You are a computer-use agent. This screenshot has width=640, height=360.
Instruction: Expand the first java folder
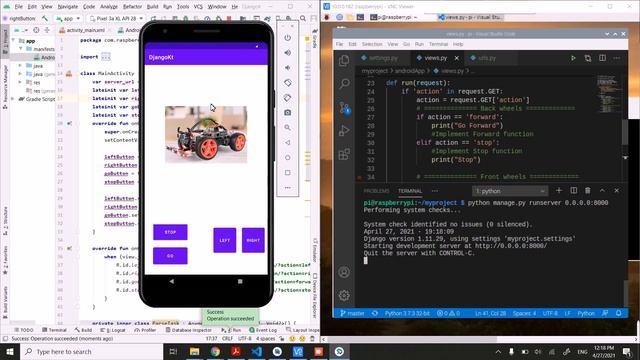point(20,66)
